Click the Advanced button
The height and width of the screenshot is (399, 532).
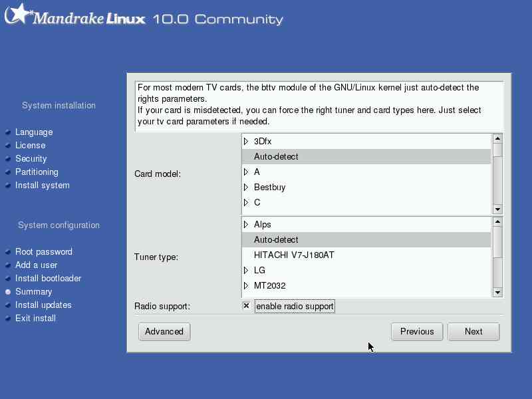(164, 331)
